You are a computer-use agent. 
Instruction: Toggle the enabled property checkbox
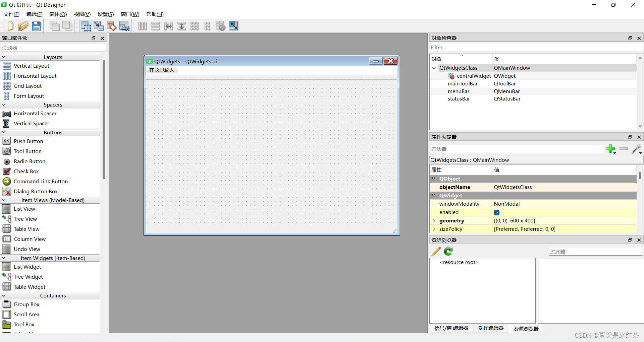click(497, 212)
